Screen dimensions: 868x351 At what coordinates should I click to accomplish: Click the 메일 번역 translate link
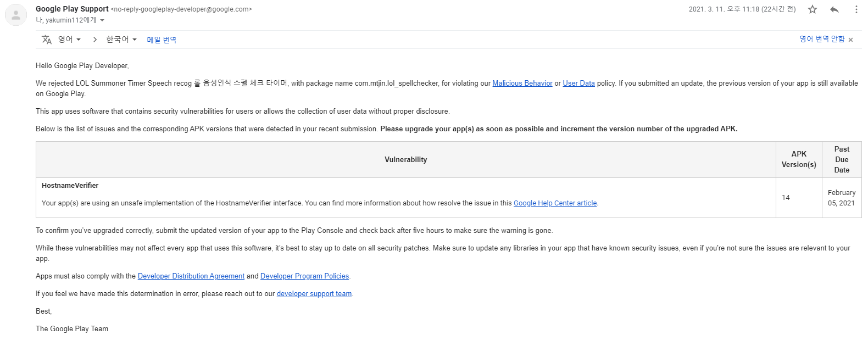coord(162,40)
